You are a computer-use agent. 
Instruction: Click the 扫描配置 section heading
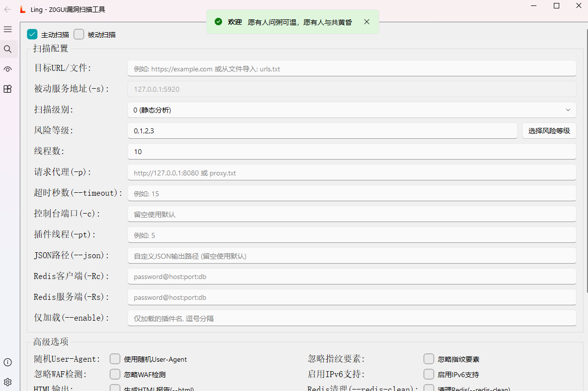tap(51, 49)
